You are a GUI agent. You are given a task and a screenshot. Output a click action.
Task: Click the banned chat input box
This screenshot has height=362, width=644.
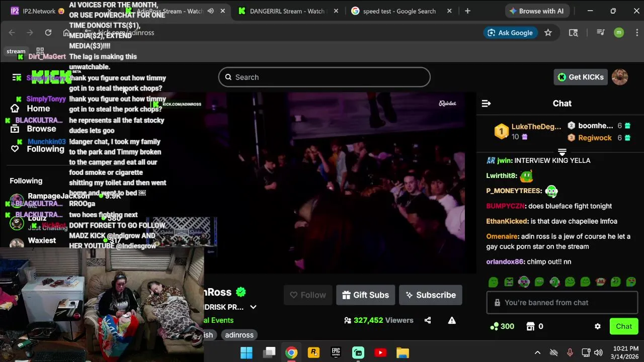pyautogui.click(x=562, y=303)
